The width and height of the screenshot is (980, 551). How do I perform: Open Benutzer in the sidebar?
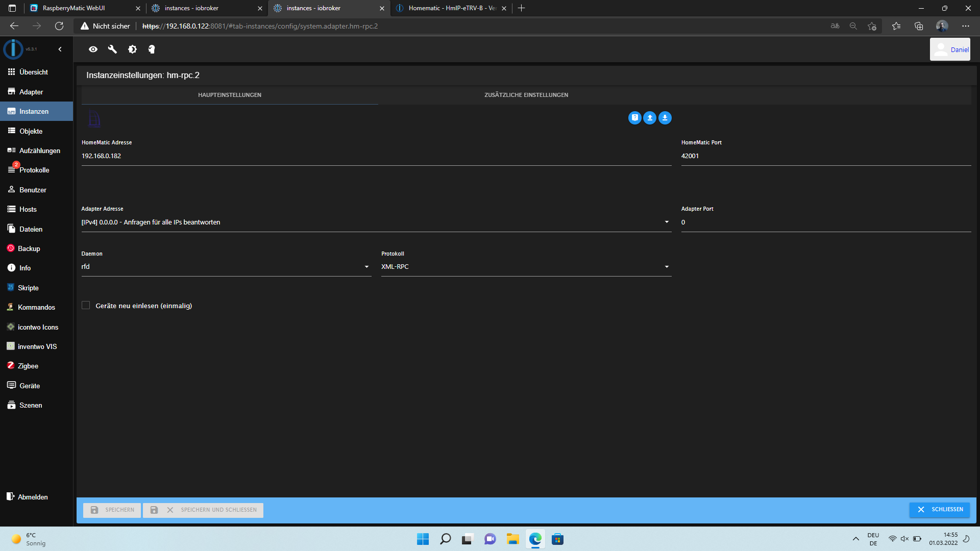[x=36, y=190]
